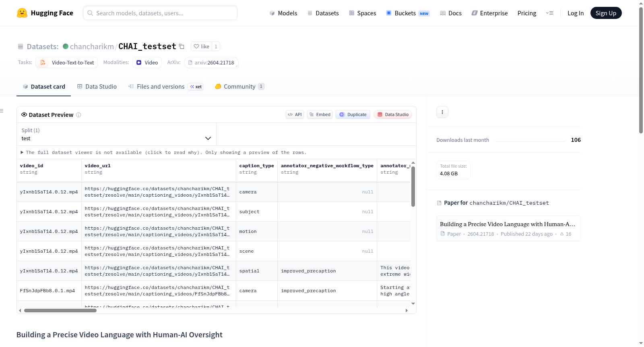Screen dimensions: 644x347
Task: Expand the Split test dropdown
Action: [x=116, y=134]
